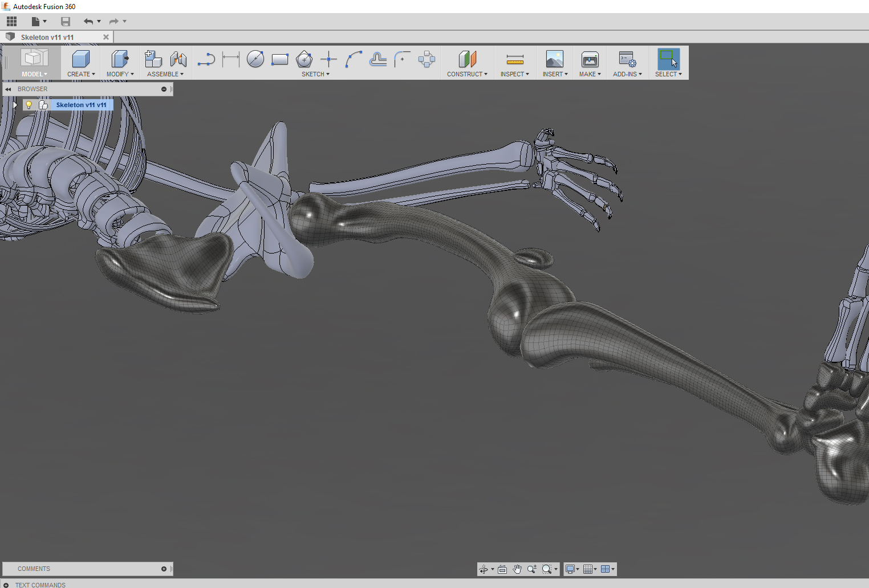869x588 pixels.
Task: Open the SELECT menu
Action: (668, 74)
